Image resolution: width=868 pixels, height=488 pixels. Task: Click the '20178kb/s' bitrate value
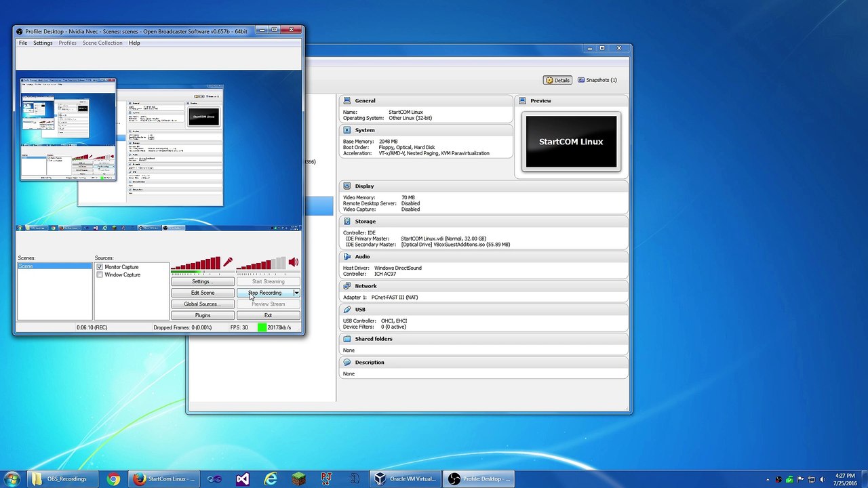(x=279, y=327)
